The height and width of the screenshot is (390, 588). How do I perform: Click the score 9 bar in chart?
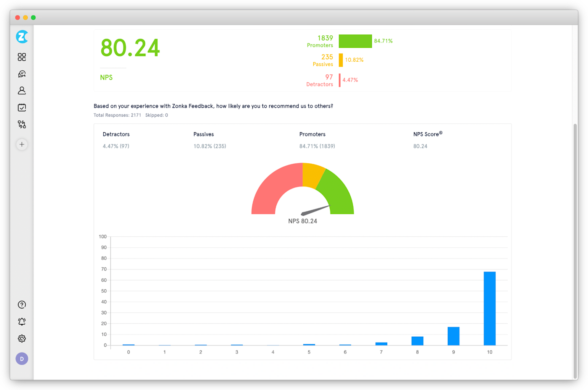[454, 336]
